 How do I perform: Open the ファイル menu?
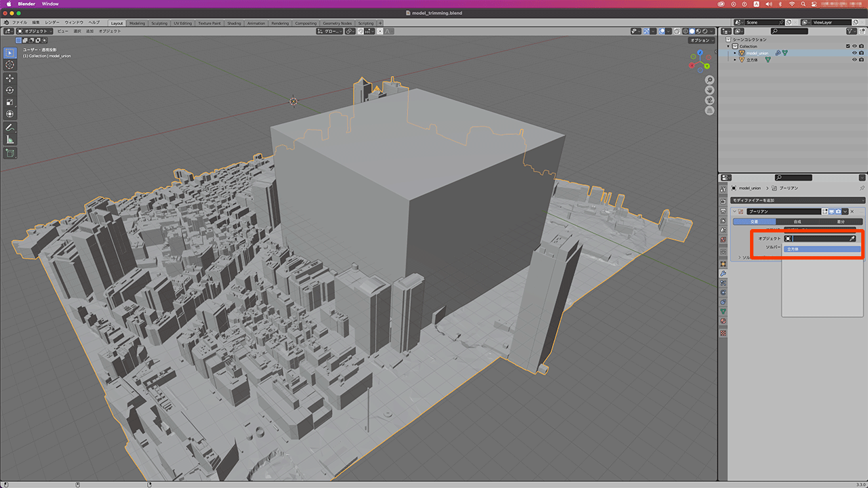coord(20,22)
